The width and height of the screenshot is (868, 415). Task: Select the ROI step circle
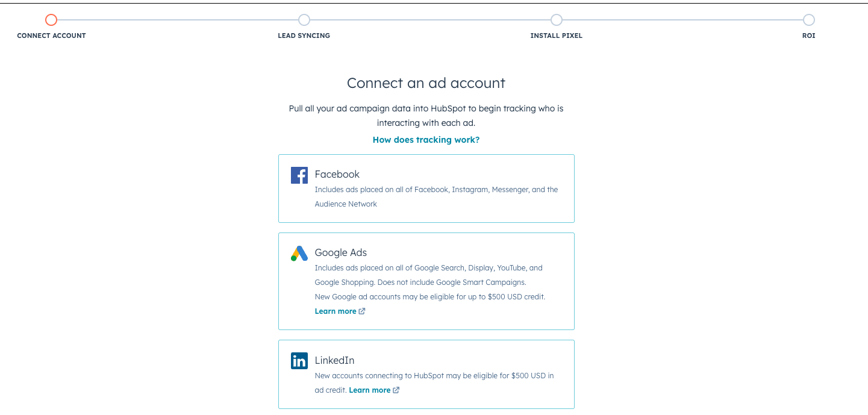coord(809,20)
